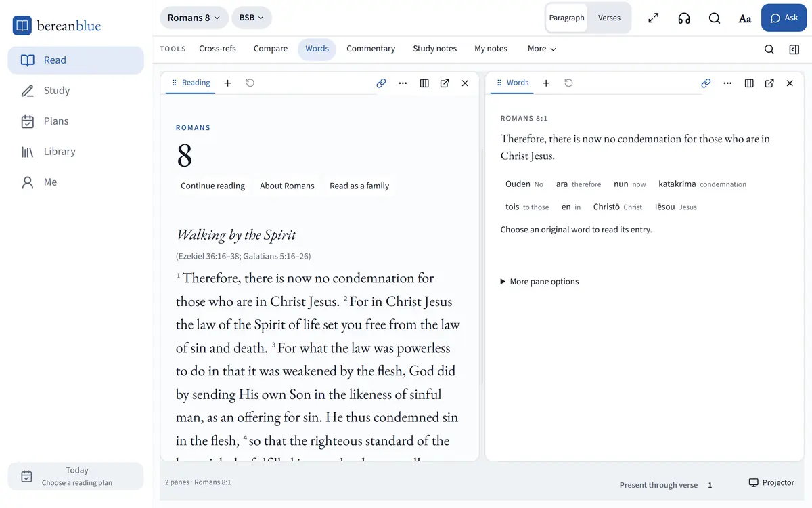Click the Words pane history reset icon

point(568,83)
